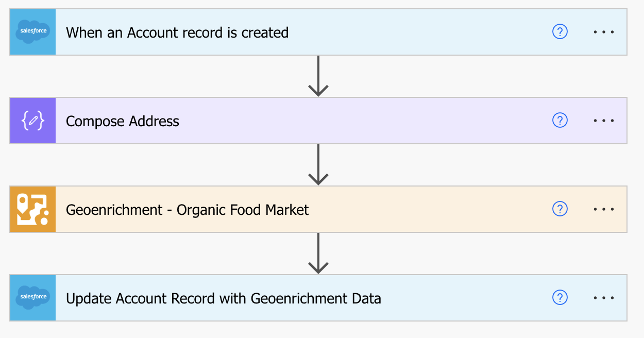Image resolution: width=644 pixels, height=338 pixels.
Task: Click the orange Geoenrichment map icon
Action: coord(33,209)
